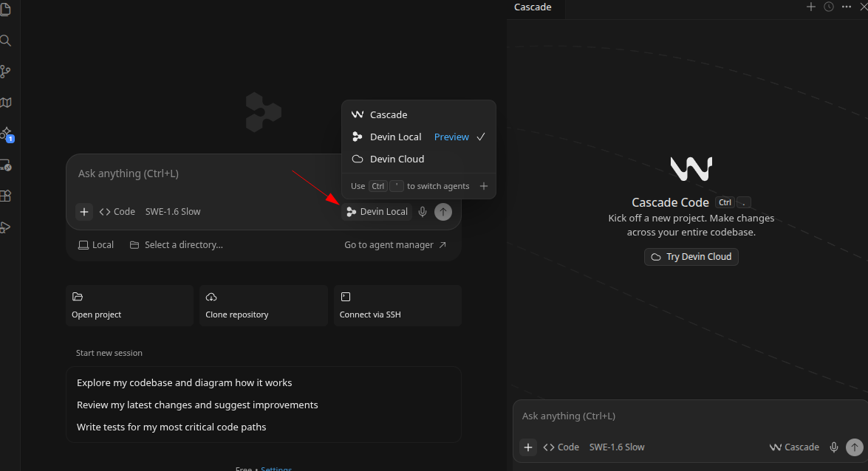Click the plus icon in the Cascade prompt box
Image resolution: width=868 pixels, height=471 pixels.
tap(528, 447)
